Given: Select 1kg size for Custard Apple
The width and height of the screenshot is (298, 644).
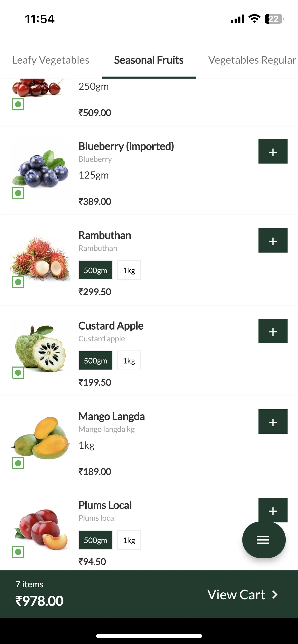Looking at the screenshot, I should point(129,360).
